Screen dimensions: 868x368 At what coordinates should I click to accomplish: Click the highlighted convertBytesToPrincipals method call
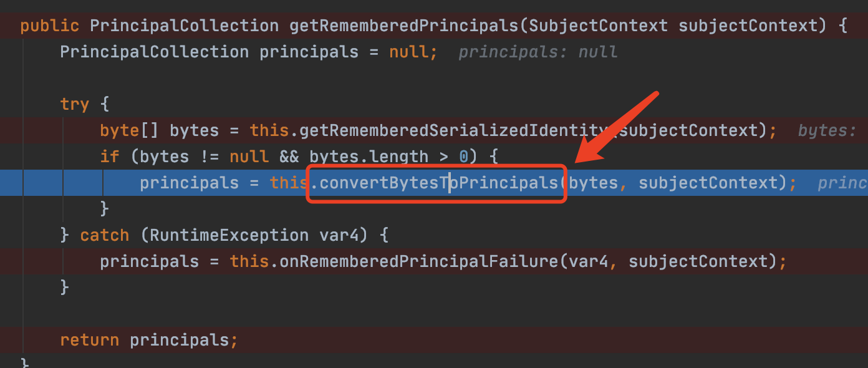439,183
